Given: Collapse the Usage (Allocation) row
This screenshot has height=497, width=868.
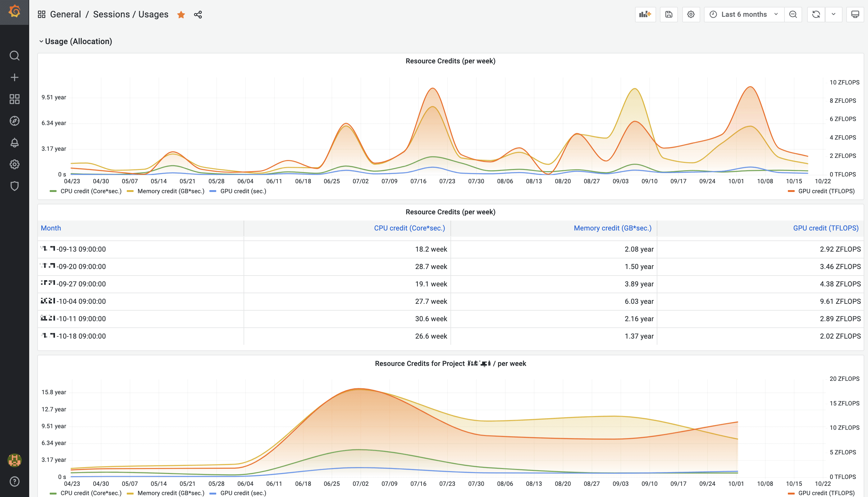Looking at the screenshot, I should (x=76, y=41).
